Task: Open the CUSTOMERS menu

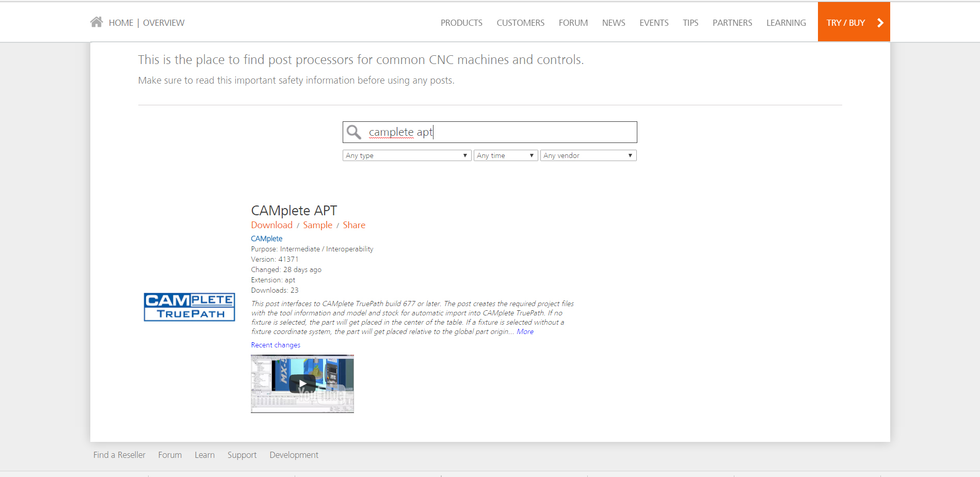Action: coord(521,23)
